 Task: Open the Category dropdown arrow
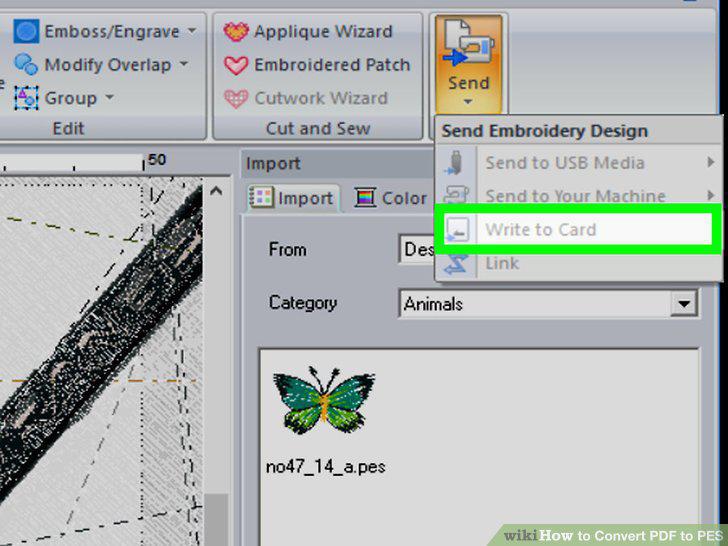(x=684, y=304)
